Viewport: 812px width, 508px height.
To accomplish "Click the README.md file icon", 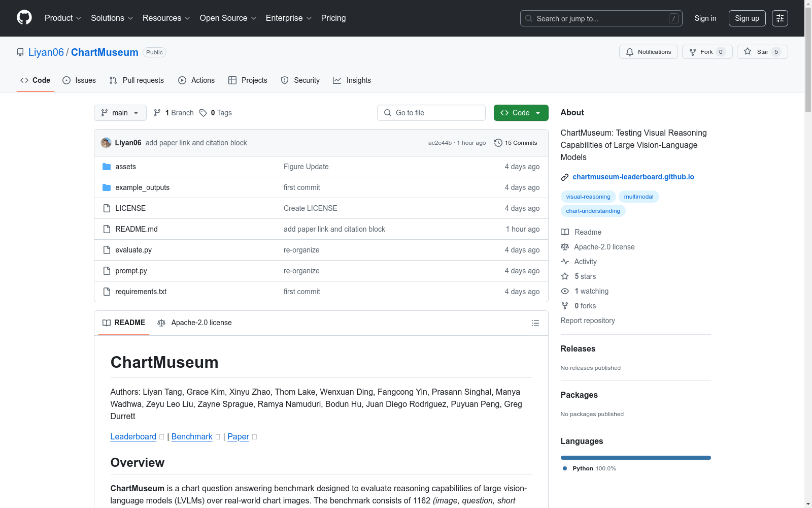I will pyautogui.click(x=107, y=229).
